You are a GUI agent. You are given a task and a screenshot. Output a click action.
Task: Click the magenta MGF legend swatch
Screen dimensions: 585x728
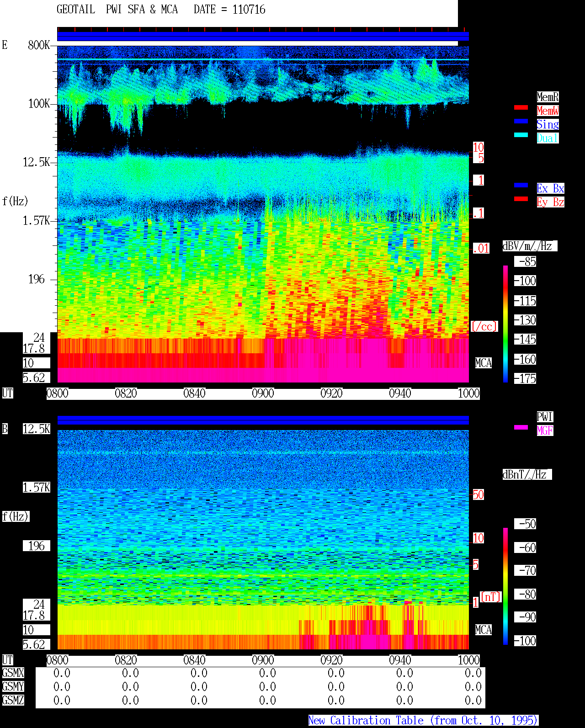[521, 427]
